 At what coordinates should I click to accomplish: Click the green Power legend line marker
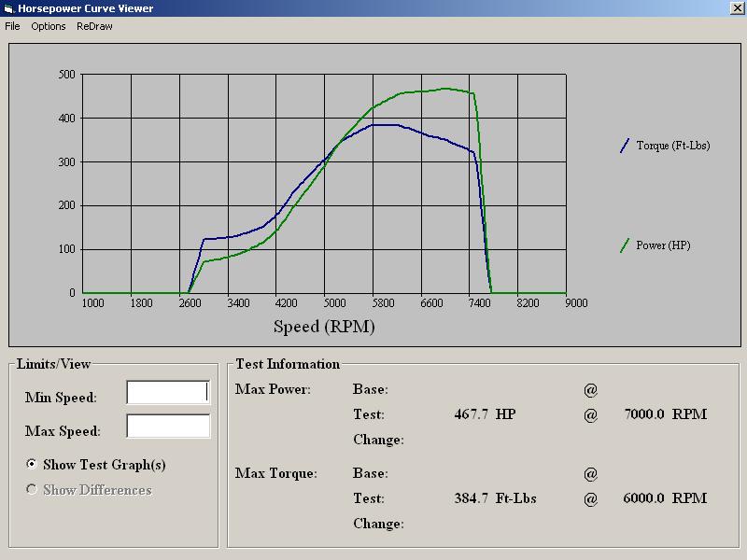(625, 245)
